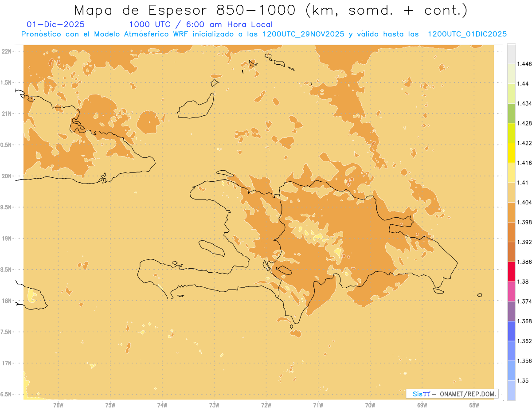Click the 'SisTT – ONAMET/REP.DOM.' credit label
Image resolution: width=532 pixels, height=411 pixels.
[x=453, y=394]
